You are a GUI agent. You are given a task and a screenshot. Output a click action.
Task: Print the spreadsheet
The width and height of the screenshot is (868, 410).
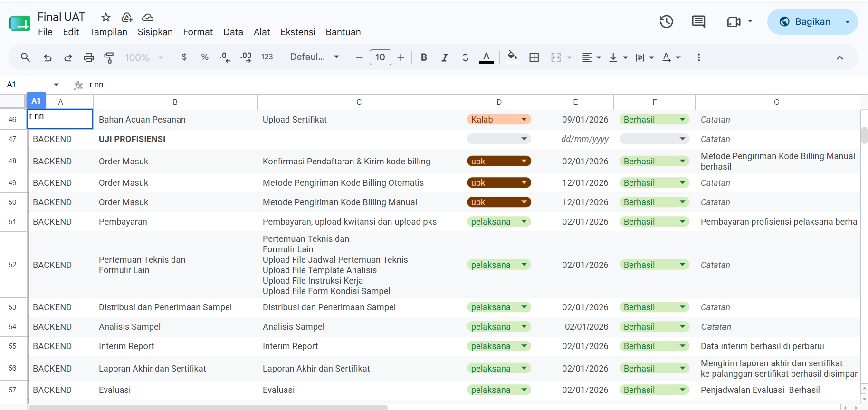(x=89, y=57)
